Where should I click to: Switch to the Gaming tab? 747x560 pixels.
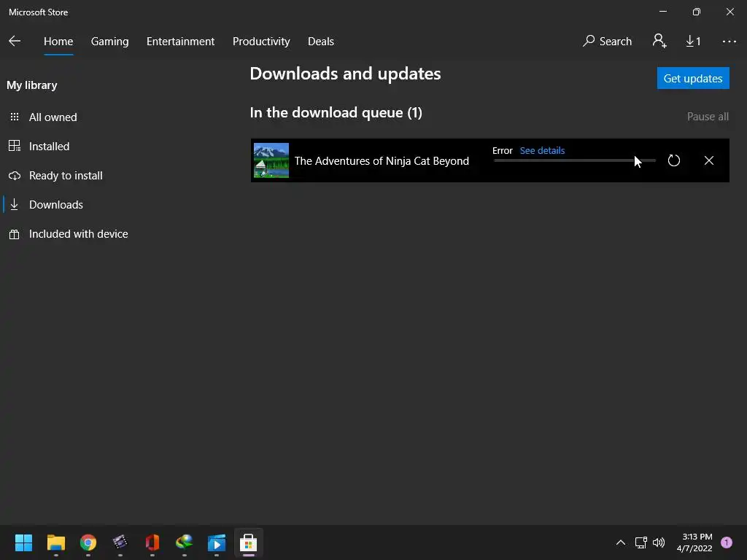[x=109, y=42]
